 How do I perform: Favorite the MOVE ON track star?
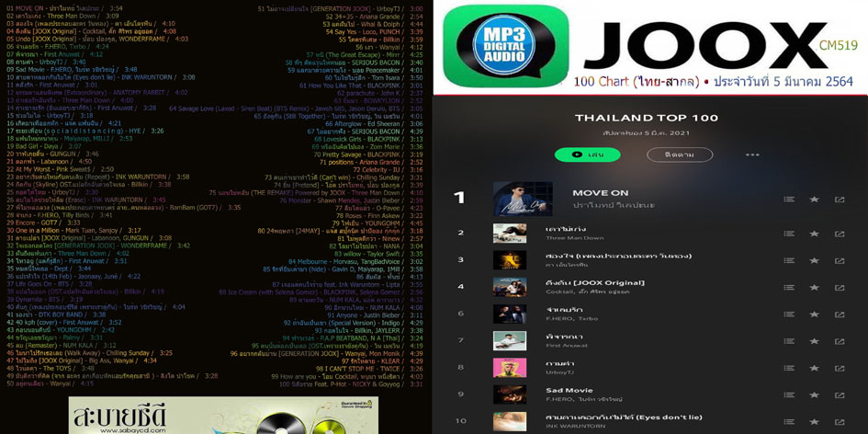[814, 200]
